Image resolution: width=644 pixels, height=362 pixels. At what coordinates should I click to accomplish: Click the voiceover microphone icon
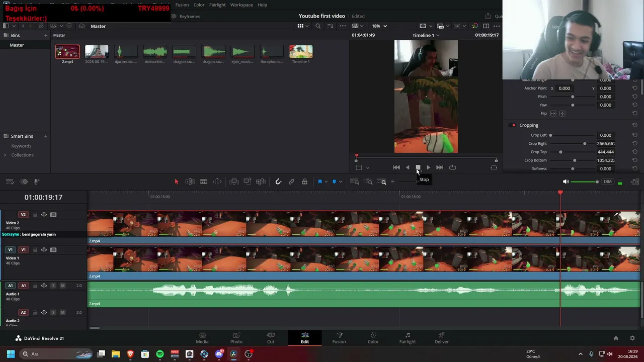pos(36,182)
